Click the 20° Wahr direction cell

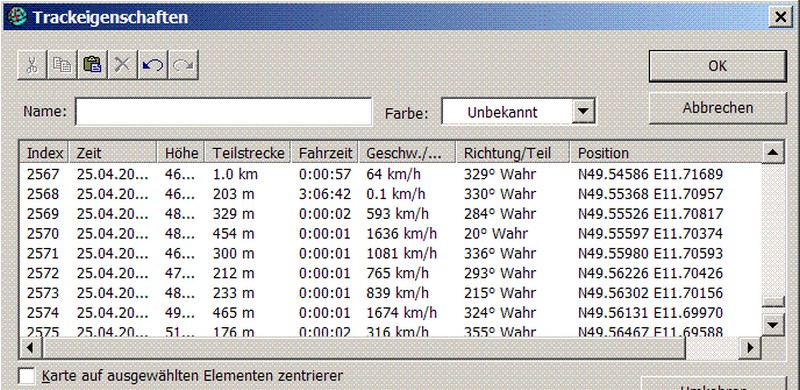coord(496,234)
